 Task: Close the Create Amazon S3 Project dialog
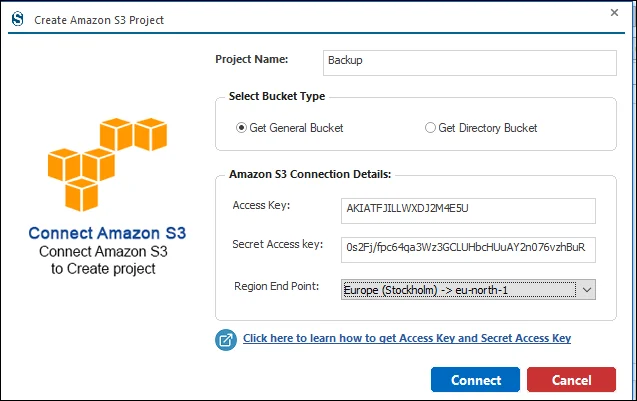click(614, 13)
